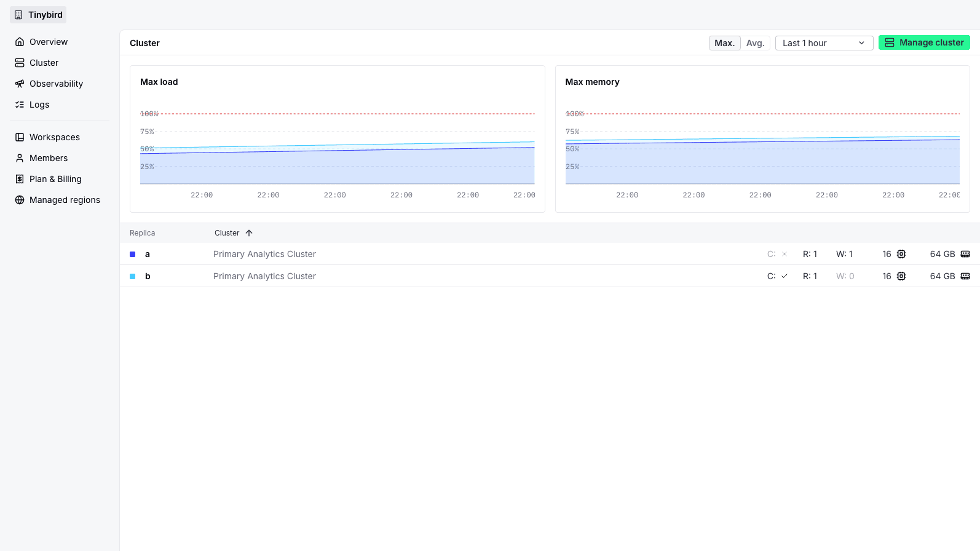Click R: 1 value in row a
This screenshot has height=551, width=980.
coord(810,254)
